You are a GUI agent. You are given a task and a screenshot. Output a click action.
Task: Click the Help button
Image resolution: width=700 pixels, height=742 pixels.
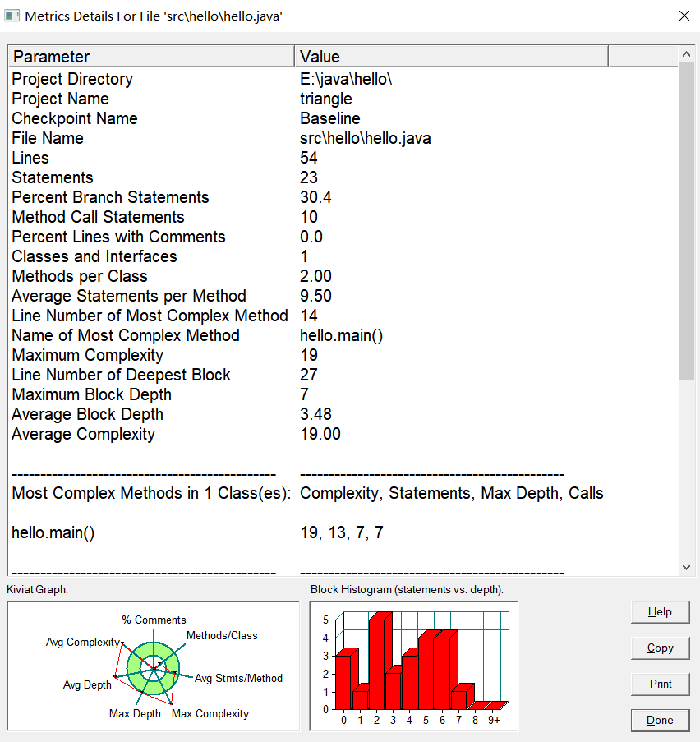(x=660, y=612)
